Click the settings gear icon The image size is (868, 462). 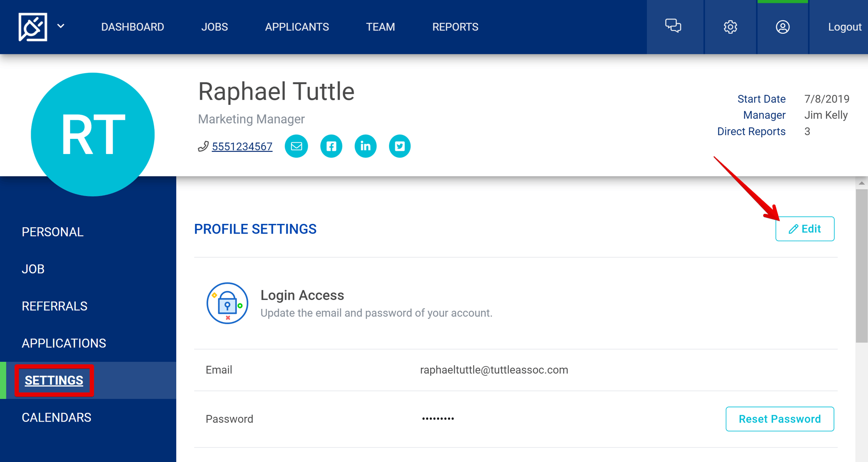tap(730, 27)
